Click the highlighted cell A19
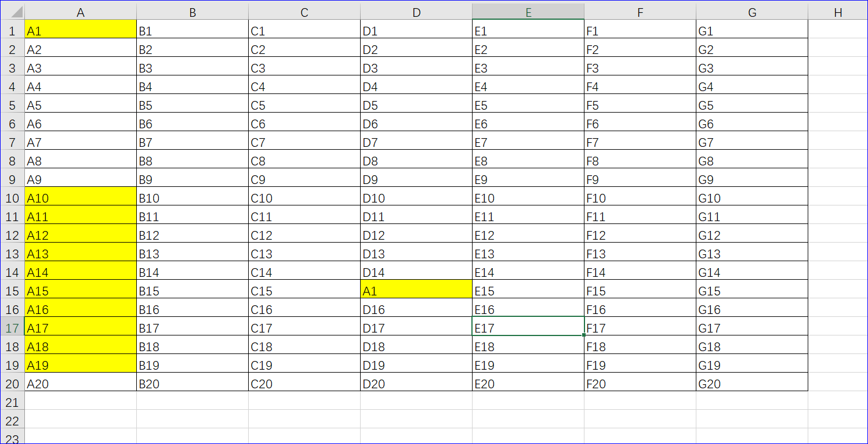Viewport: 868px width, 444px height. (81, 363)
